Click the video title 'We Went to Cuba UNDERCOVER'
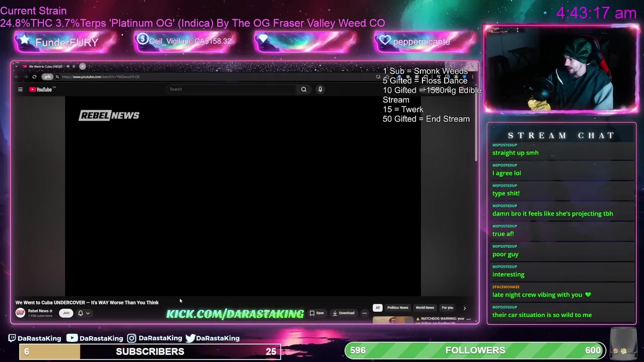Image resolution: width=644 pixels, height=362 pixels. [87, 303]
